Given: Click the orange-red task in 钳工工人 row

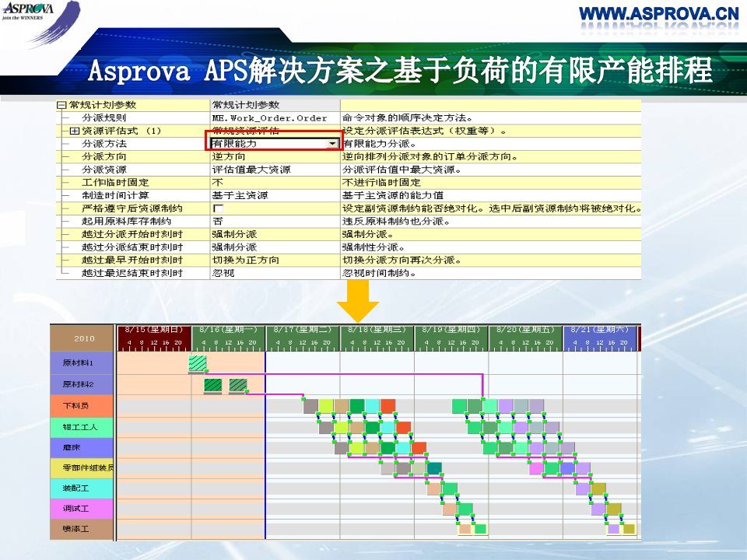Looking at the screenshot, I should coord(404,428).
